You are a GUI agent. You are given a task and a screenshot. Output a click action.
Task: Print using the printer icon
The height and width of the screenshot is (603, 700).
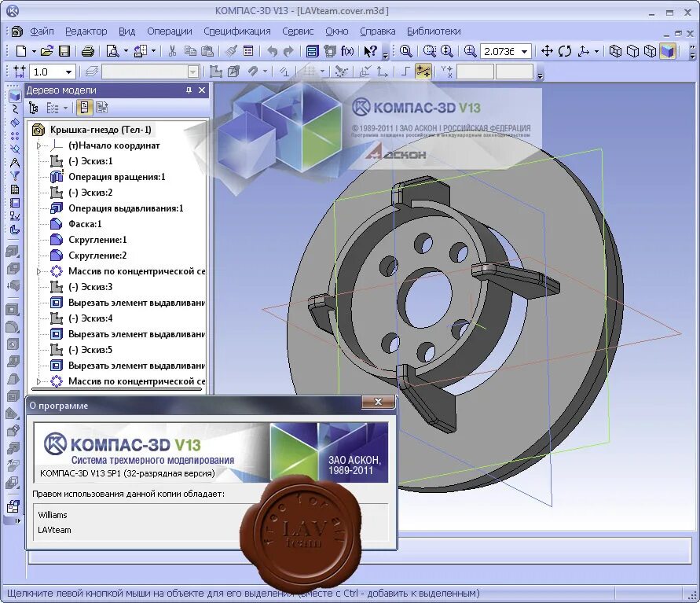tap(88, 51)
